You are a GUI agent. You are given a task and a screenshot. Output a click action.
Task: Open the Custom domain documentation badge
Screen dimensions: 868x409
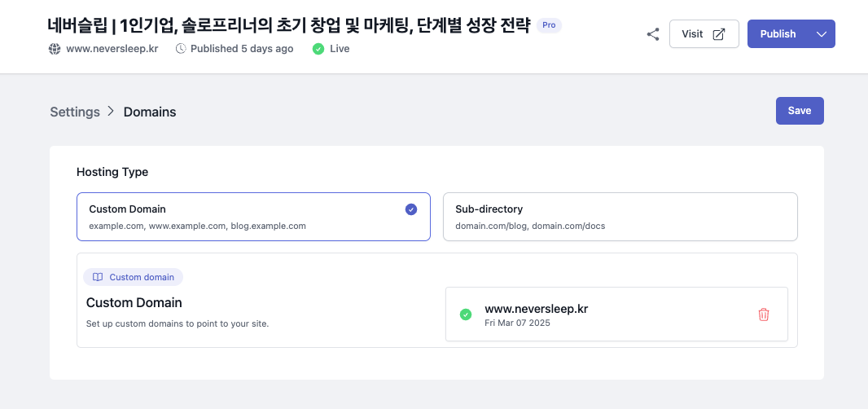[133, 277]
